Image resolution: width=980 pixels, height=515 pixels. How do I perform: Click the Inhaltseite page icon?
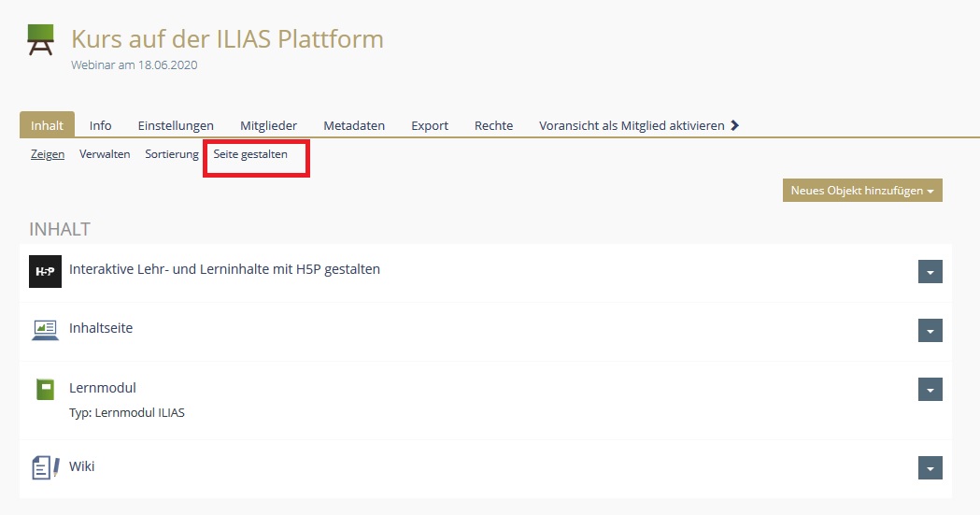point(45,329)
